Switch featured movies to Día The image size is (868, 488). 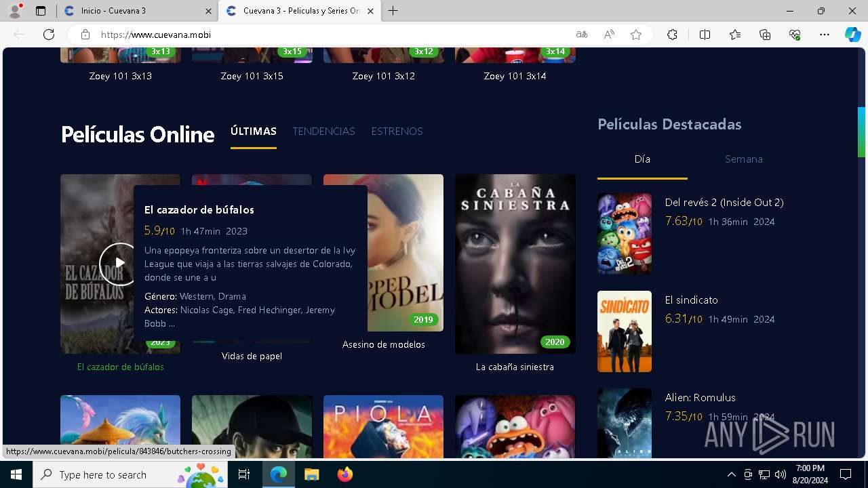pos(642,159)
